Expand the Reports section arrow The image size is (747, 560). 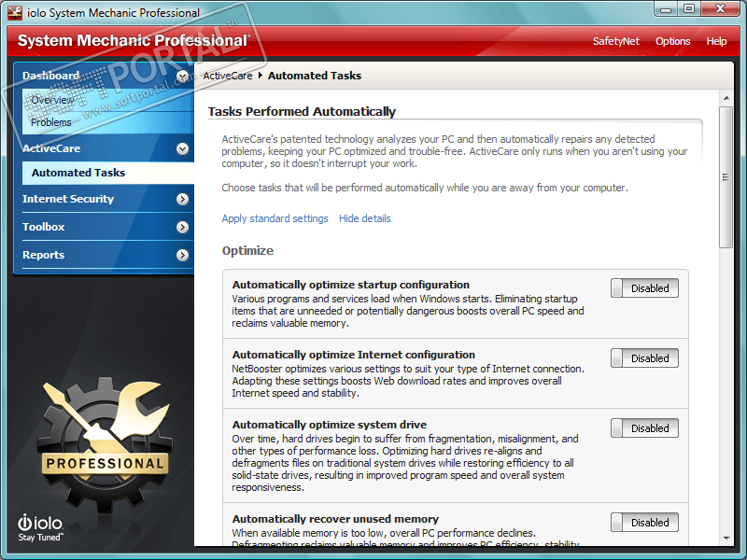point(182,255)
